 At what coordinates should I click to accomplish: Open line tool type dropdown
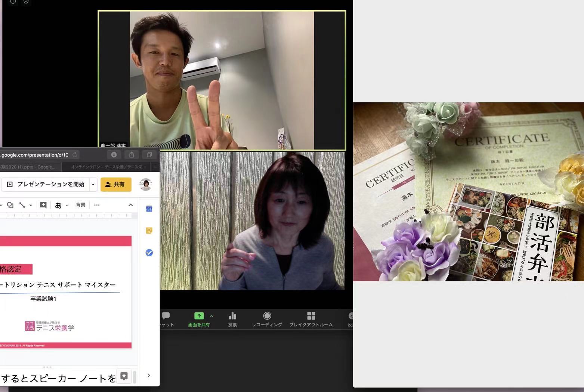31,205
